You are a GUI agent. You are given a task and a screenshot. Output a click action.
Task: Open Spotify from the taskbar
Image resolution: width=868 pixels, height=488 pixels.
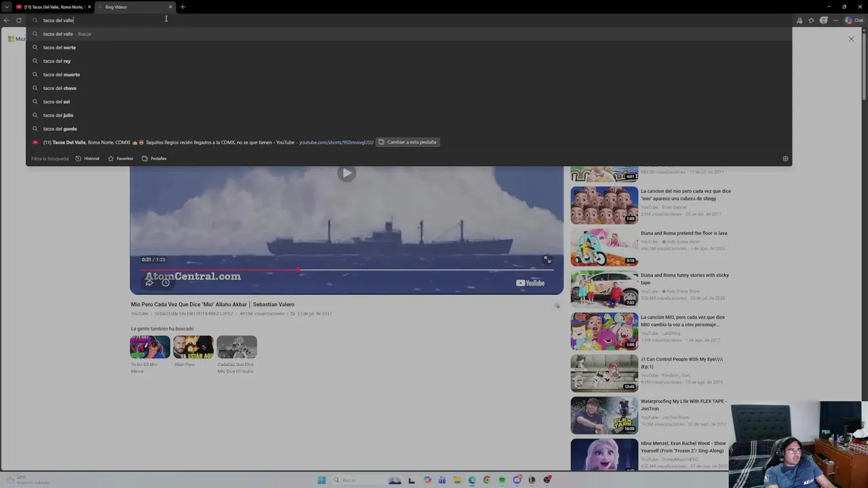click(502, 480)
